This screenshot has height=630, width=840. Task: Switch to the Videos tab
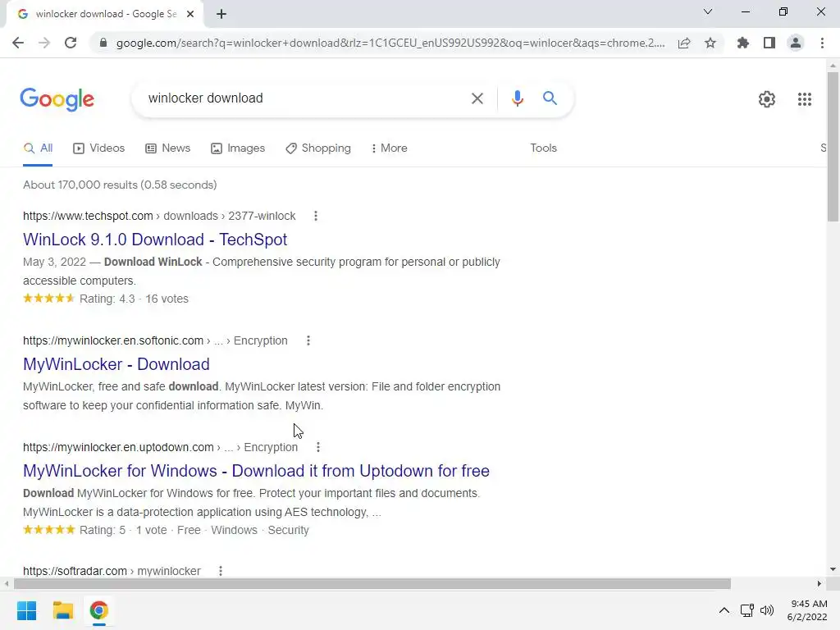[99, 148]
